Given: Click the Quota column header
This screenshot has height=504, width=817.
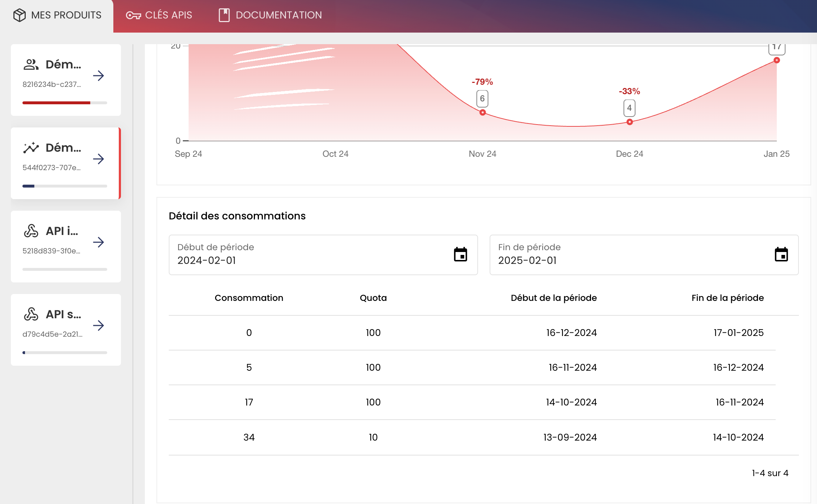Looking at the screenshot, I should pyautogui.click(x=373, y=298).
